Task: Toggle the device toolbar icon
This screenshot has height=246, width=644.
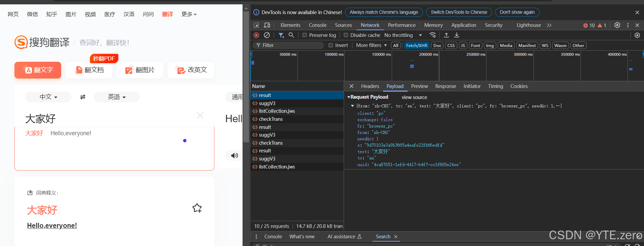Action: click(x=267, y=25)
